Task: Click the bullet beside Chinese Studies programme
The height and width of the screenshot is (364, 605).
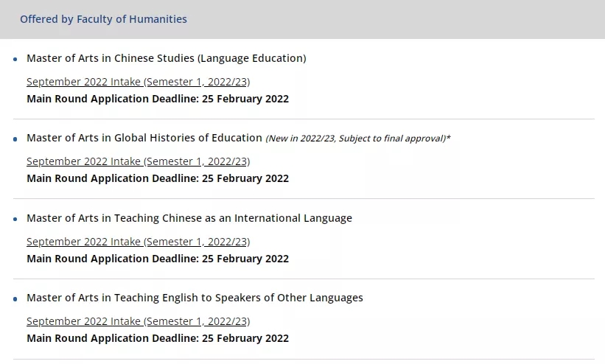Action: [x=15, y=60]
